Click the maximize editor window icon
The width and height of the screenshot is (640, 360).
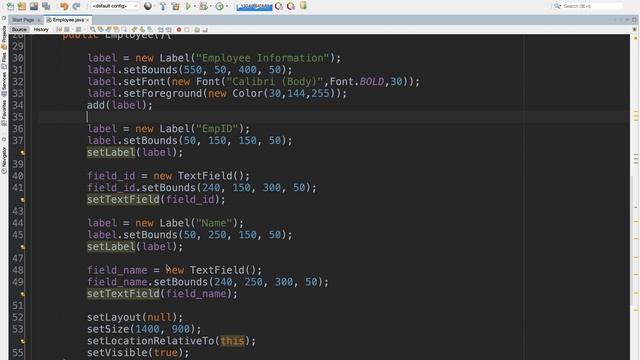click(x=634, y=20)
